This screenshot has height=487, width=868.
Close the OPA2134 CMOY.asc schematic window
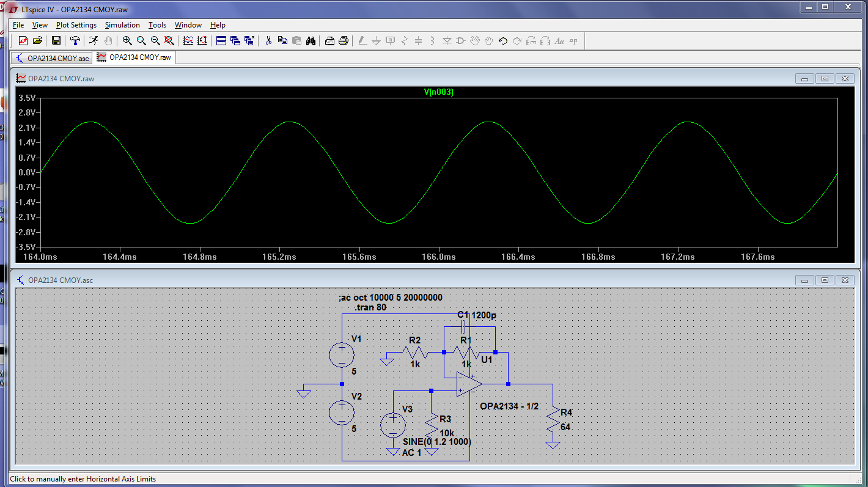point(845,280)
